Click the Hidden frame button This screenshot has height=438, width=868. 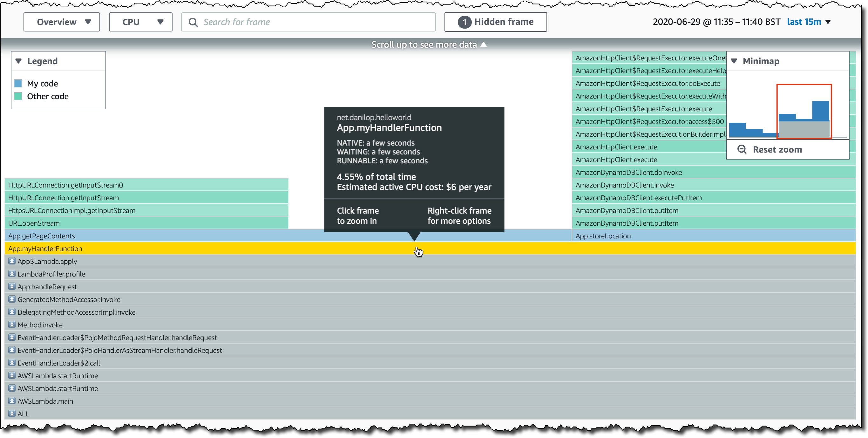[x=495, y=22]
